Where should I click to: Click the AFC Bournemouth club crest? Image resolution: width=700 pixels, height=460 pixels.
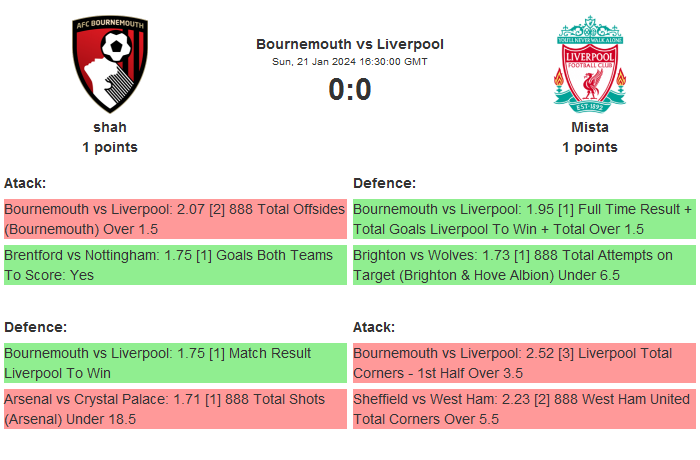pyautogui.click(x=110, y=65)
